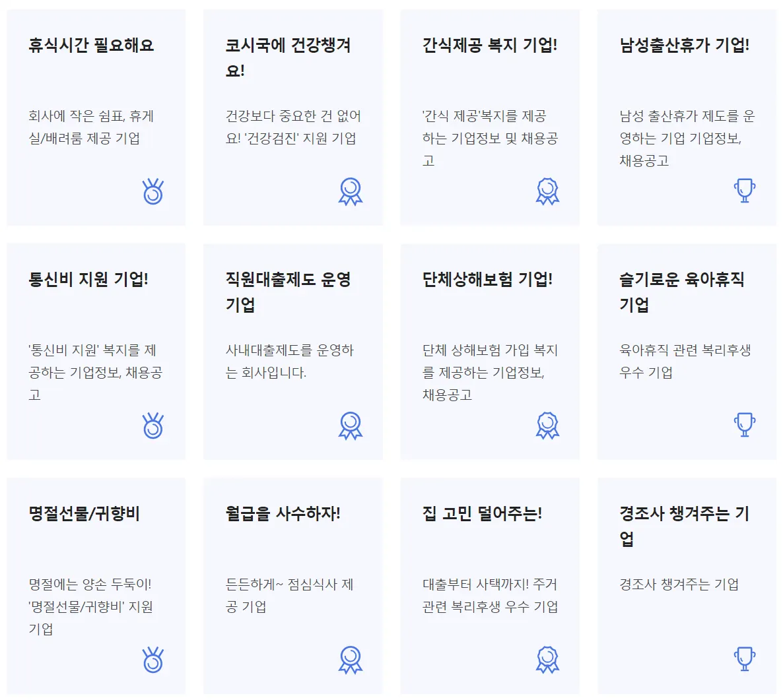Click medal icon on 명절선물/귀향비 card
Image resolution: width=783 pixels, height=700 pixels.
(x=153, y=660)
